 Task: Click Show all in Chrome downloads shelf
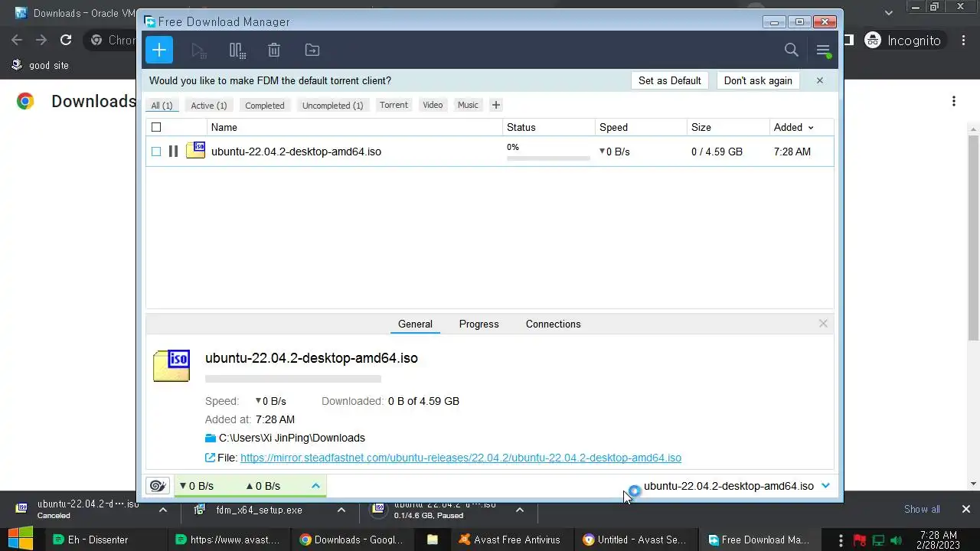click(922, 509)
